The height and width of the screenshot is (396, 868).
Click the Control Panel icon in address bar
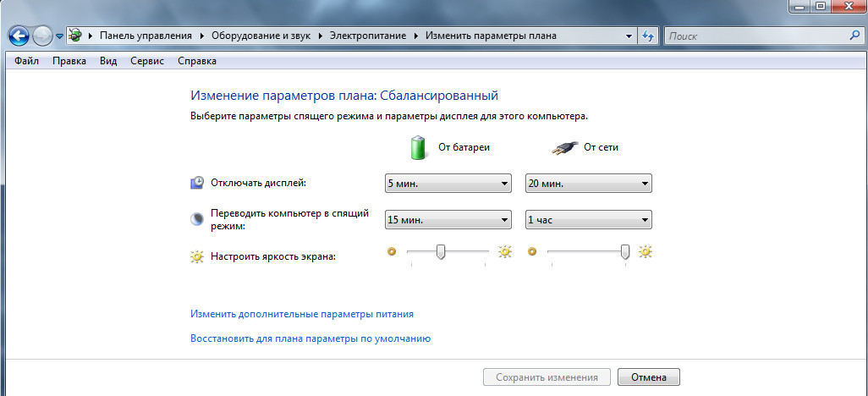[76, 36]
